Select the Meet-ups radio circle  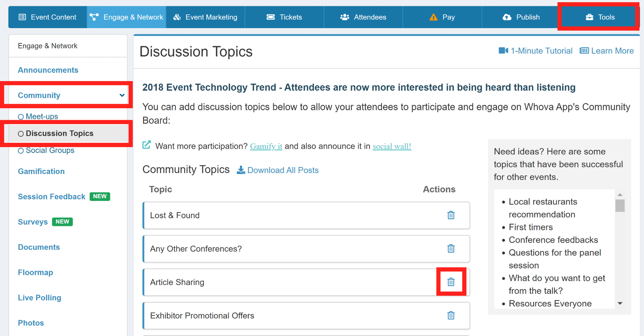point(21,117)
